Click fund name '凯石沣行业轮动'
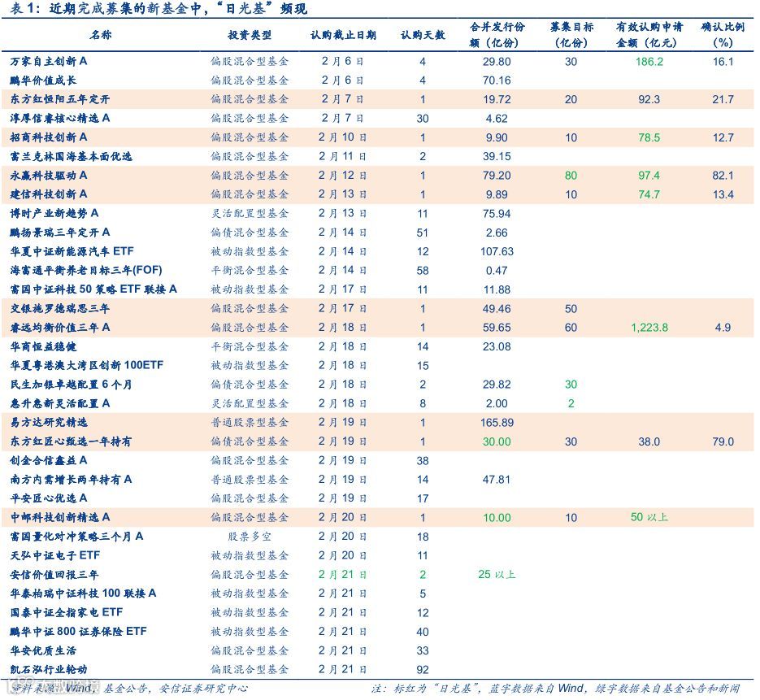This screenshot has width=760, height=700. pos(49,669)
